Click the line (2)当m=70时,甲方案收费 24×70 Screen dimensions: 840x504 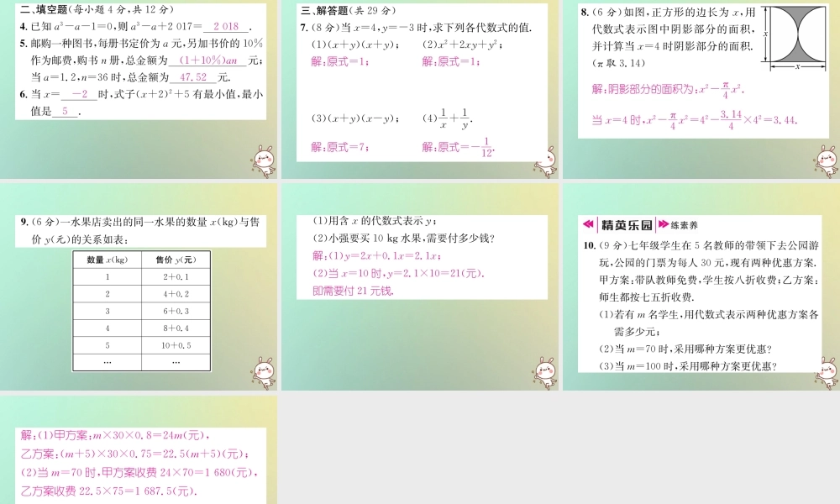click(x=139, y=472)
